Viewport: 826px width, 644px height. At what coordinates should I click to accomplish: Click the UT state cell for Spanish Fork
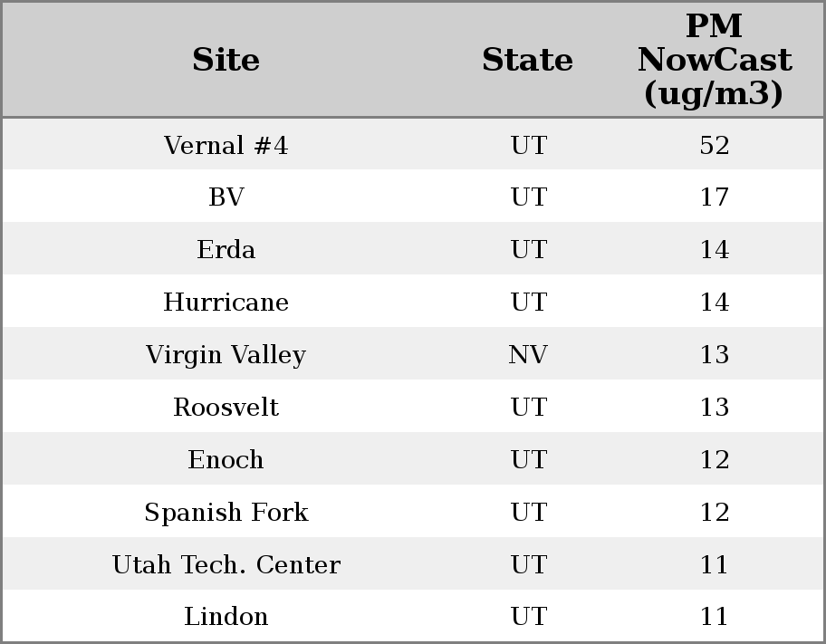[528, 513]
